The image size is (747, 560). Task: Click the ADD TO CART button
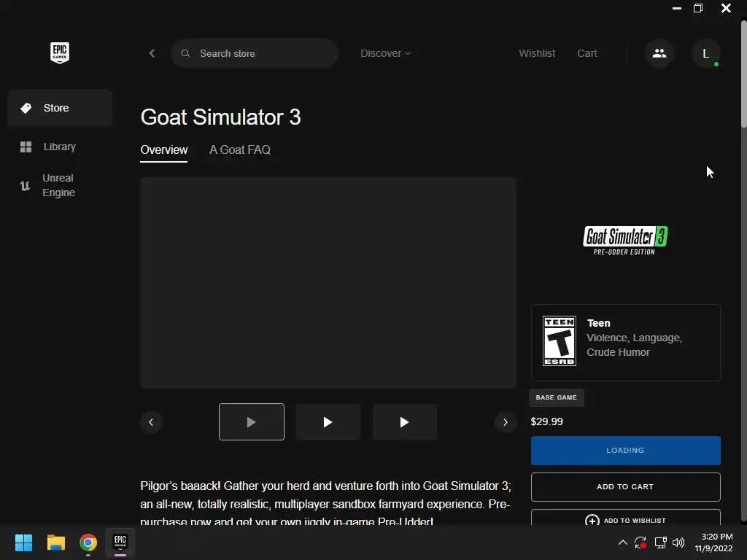[625, 486]
